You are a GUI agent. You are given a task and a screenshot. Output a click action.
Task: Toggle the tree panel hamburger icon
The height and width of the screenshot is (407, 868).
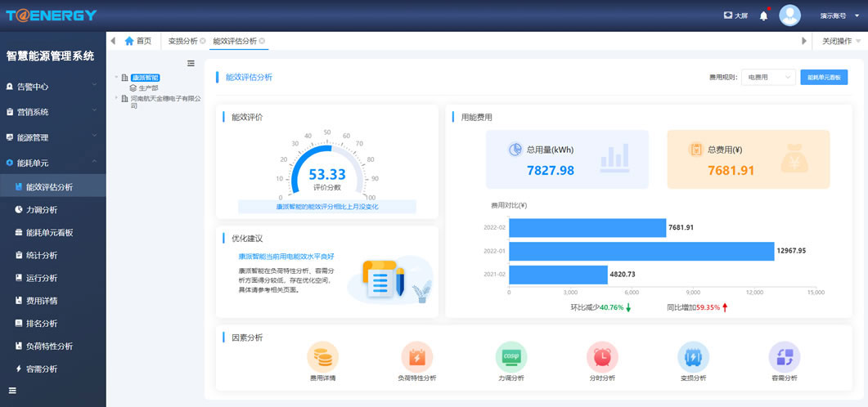click(x=191, y=64)
